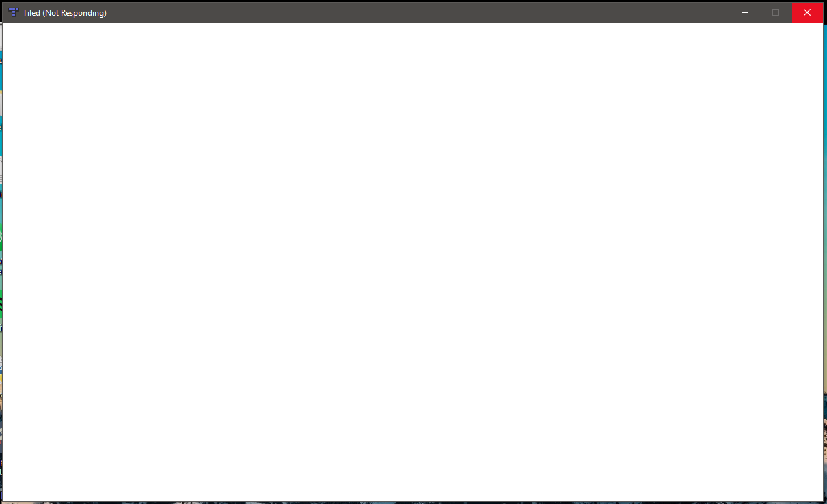Click the desktop wallpaper strip below the window

tap(413, 503)
